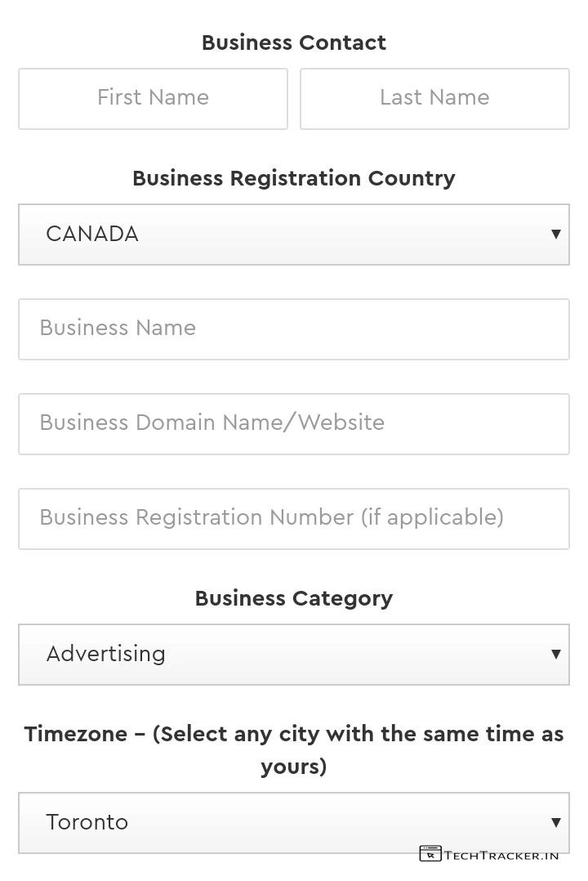Expand the Timezone city dropdown
This screenshot has width=588, height=881.
[x=294, y=822]
